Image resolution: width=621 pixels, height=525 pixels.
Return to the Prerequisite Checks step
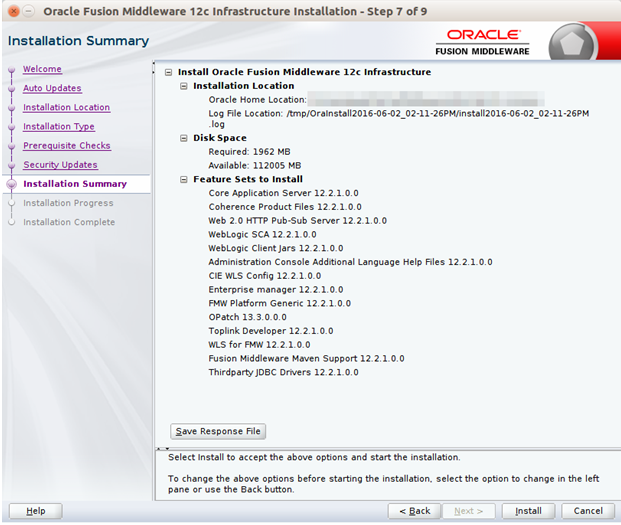[67, 145]
